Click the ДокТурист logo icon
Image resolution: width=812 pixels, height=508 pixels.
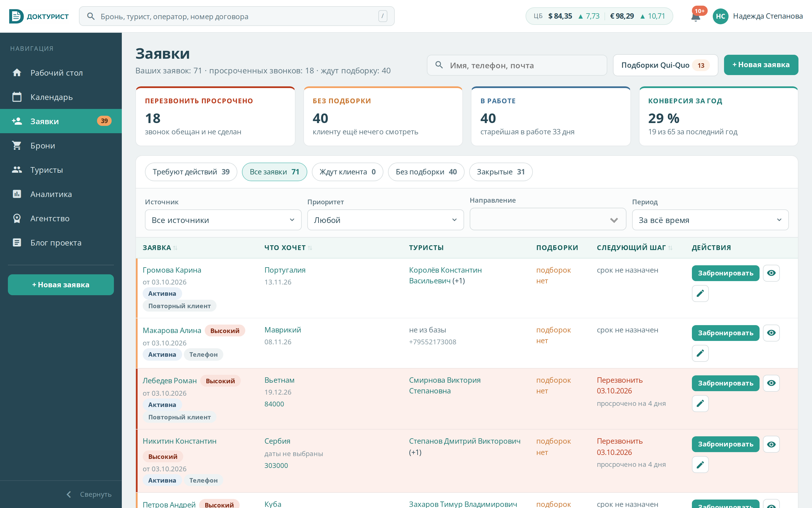16,16
